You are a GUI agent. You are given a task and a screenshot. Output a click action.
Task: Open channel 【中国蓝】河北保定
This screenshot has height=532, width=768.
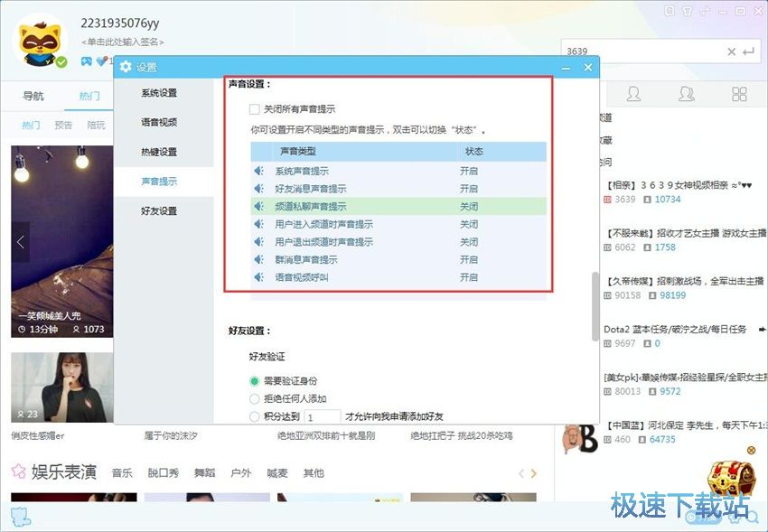pyautogui.click(x=686, y=425)
